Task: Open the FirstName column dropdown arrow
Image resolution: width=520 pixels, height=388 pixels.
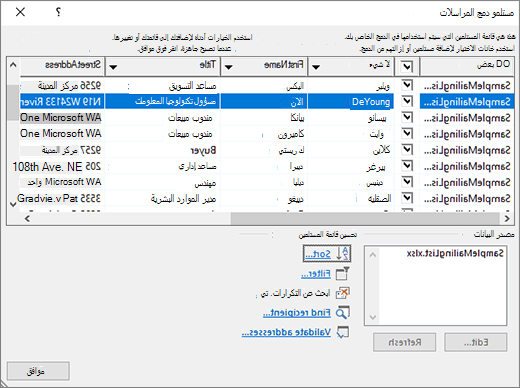Action: coord(229,67)
